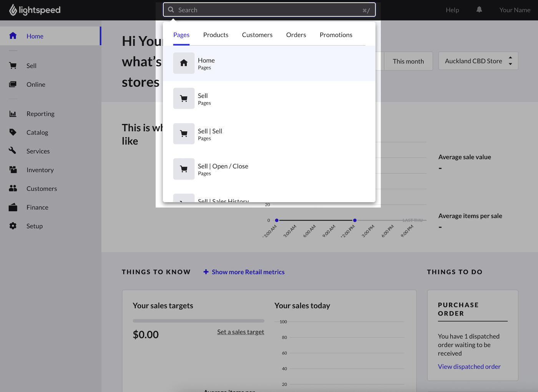The height and width of the screenshot is (392, 538).
Task: Click 'View dispatched order'
Action: click(x=469, y=366)
